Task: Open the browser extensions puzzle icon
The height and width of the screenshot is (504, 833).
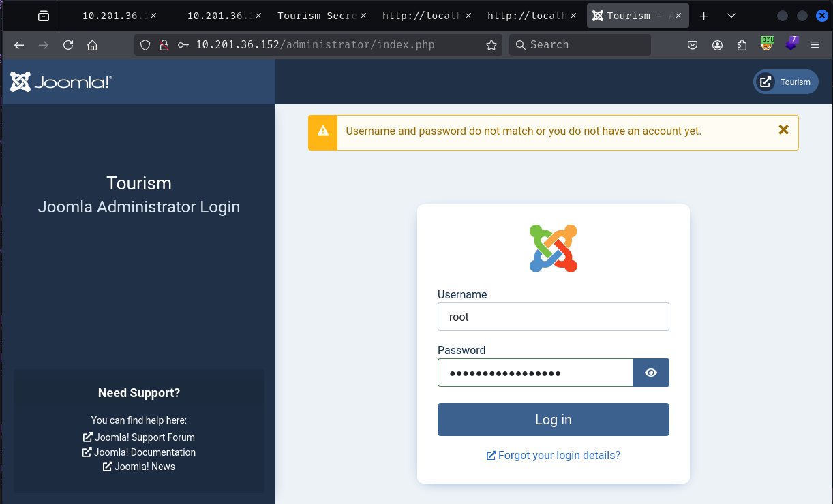Action: click(742, 45)
